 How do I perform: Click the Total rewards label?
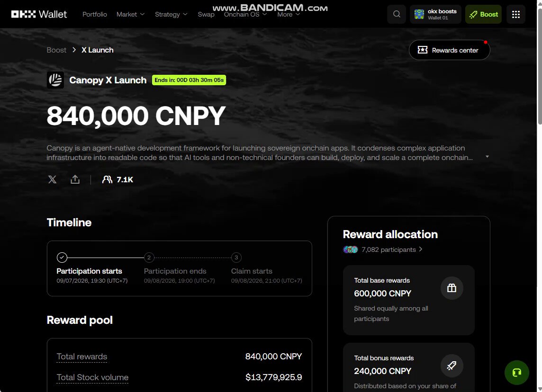[82, 356]
